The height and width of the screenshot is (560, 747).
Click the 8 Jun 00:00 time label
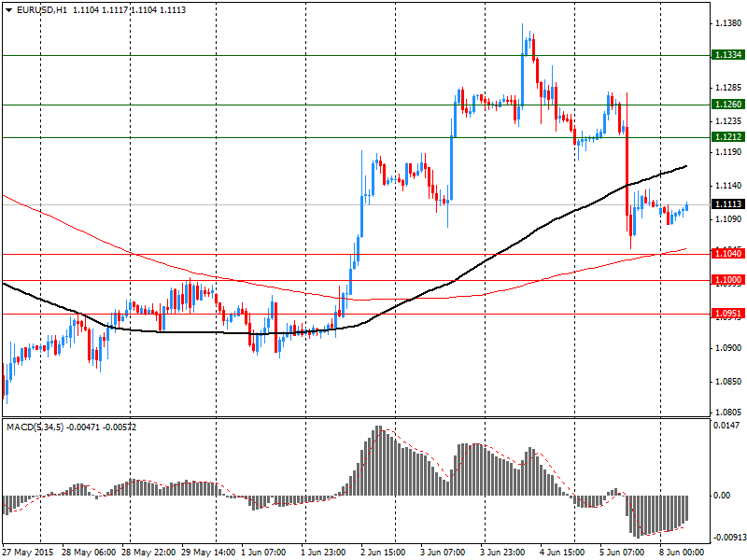[x=683, y=553]
